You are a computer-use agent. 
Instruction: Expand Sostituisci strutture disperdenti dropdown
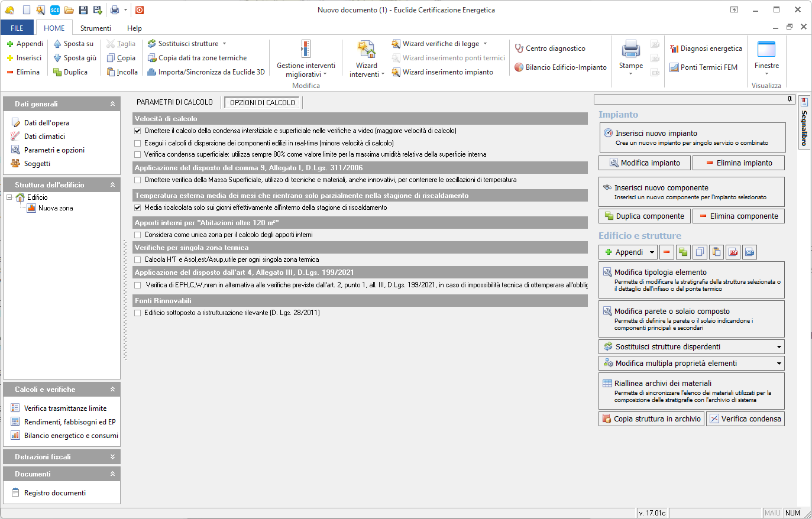[778, 347]
